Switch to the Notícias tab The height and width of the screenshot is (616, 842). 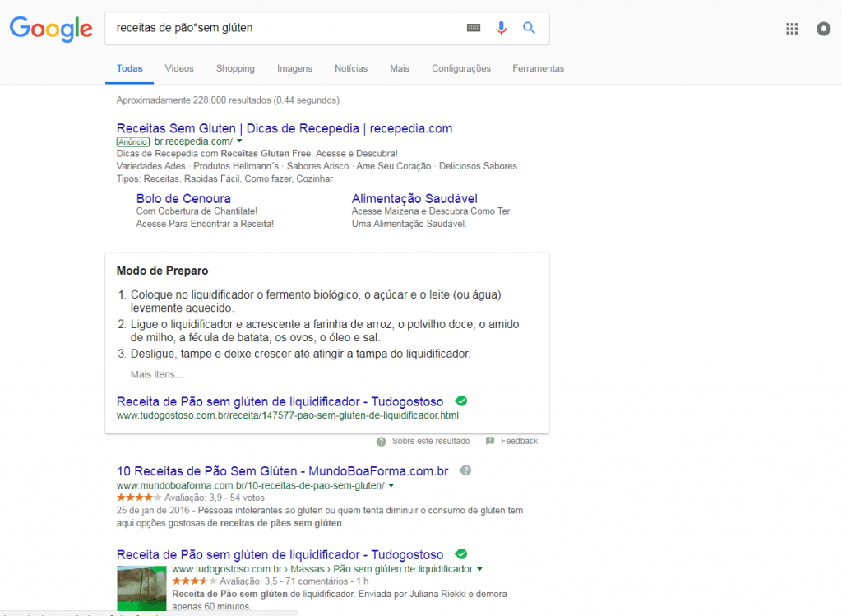[x=351, y=68]
